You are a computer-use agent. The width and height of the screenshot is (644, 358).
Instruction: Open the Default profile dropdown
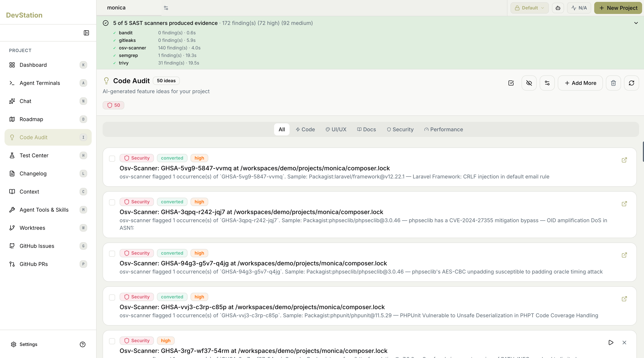pyautogui.click(x=529, y=8)
